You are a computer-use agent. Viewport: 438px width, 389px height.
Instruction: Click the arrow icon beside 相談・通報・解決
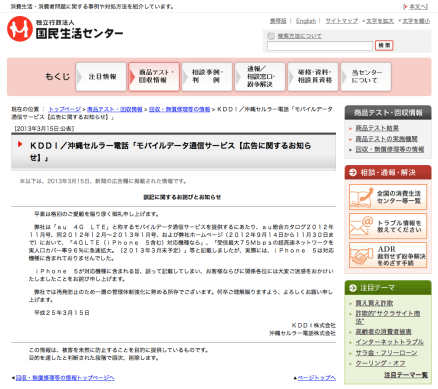[x=352, y=172]
